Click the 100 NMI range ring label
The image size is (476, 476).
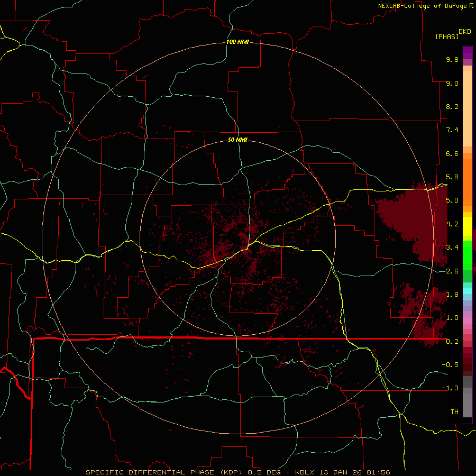[x=237, y=42]
